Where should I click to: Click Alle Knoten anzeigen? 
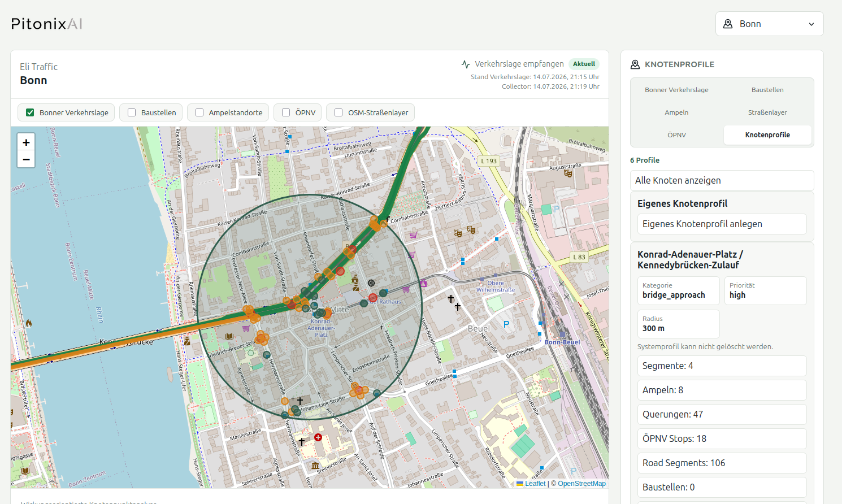(x=722, y=181)
